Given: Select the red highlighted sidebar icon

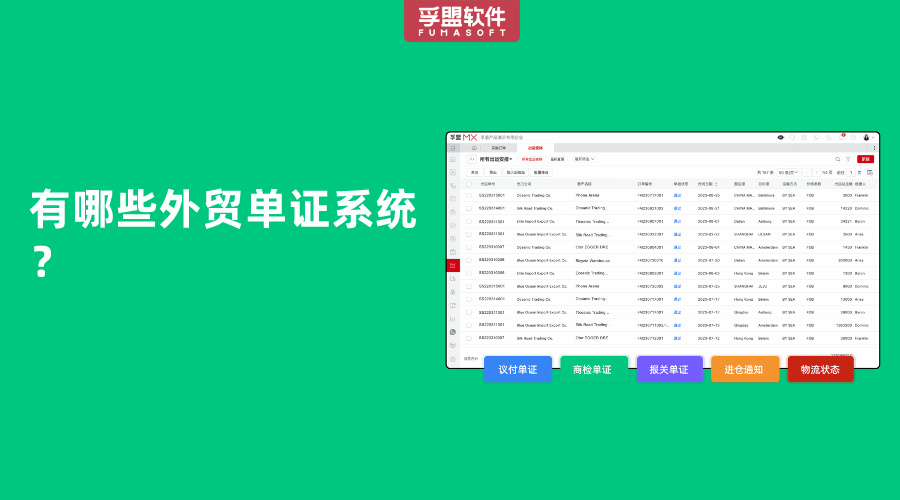Looking at the screenshot, I should 453,265.
